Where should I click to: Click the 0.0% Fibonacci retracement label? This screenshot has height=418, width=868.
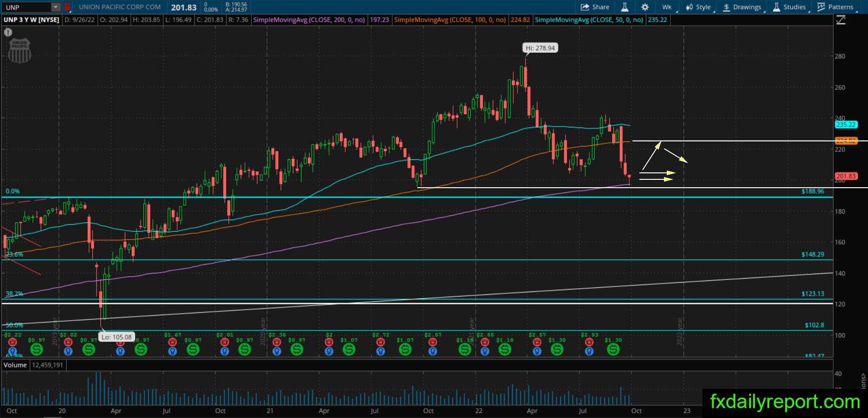click(x=13, y=191)
